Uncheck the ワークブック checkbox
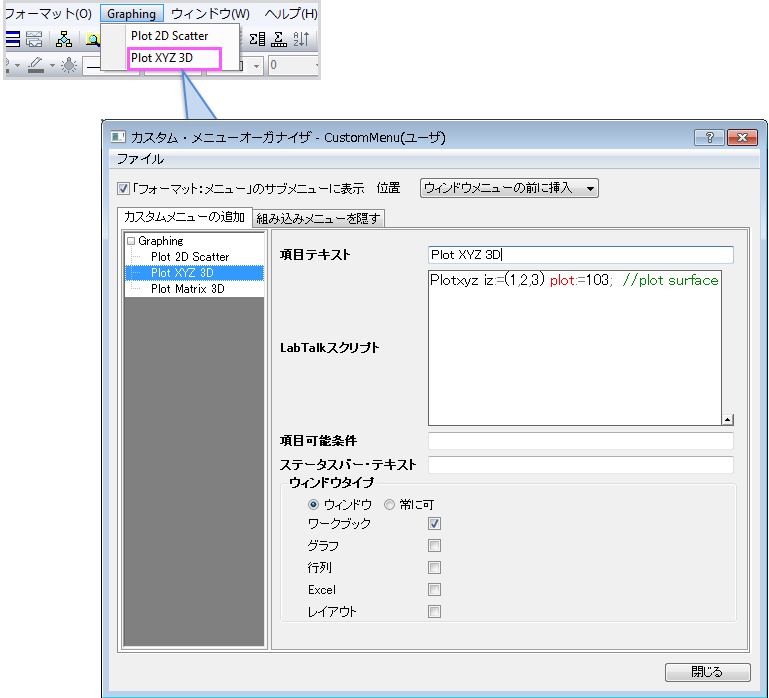 pos(434,523)
